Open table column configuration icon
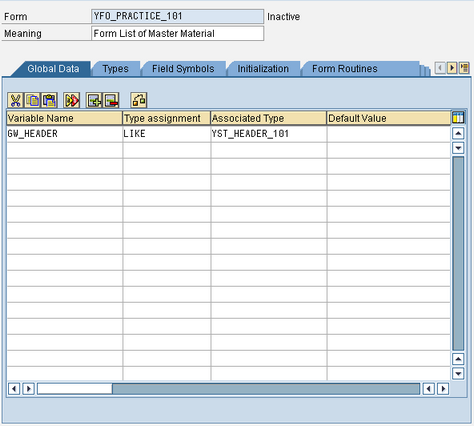474x426 pixels. pyautogui.click(x=458, y=118)
